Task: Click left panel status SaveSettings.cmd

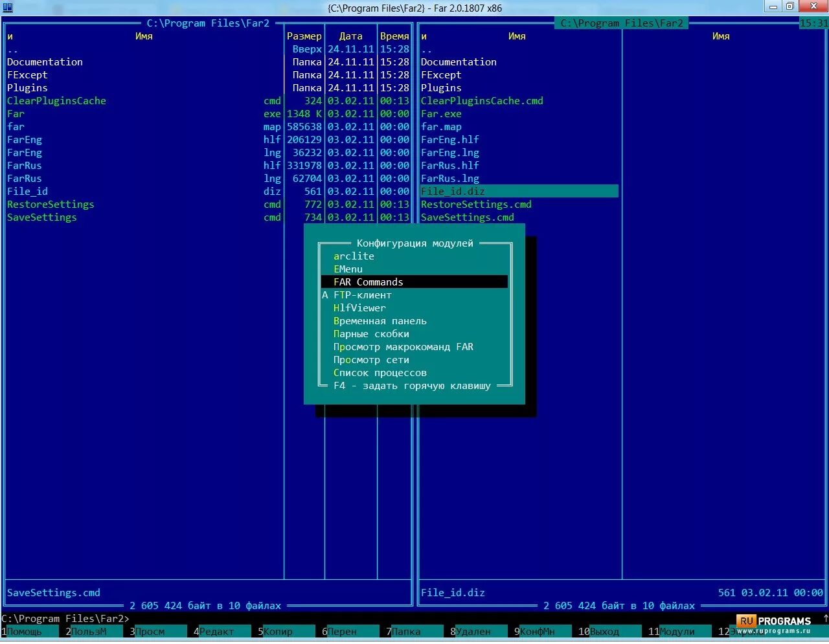Action: coord(54,593)
